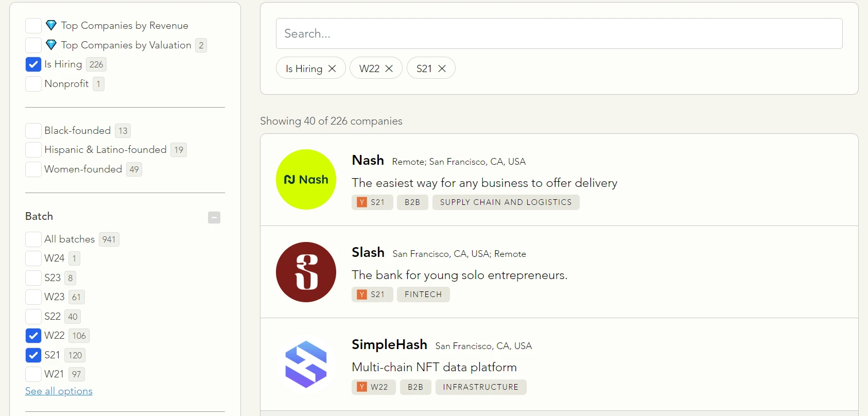Screen dimensions: 868x416
Task: Click the Infrastructure tag on SimpleHash
Action: [x=481, y=387]
